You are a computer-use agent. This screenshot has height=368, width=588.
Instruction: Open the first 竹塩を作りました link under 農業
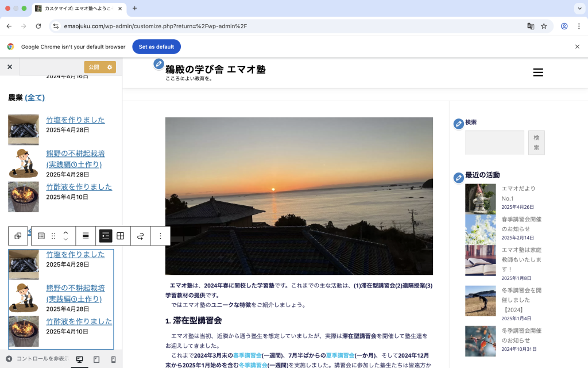point(75,120)
